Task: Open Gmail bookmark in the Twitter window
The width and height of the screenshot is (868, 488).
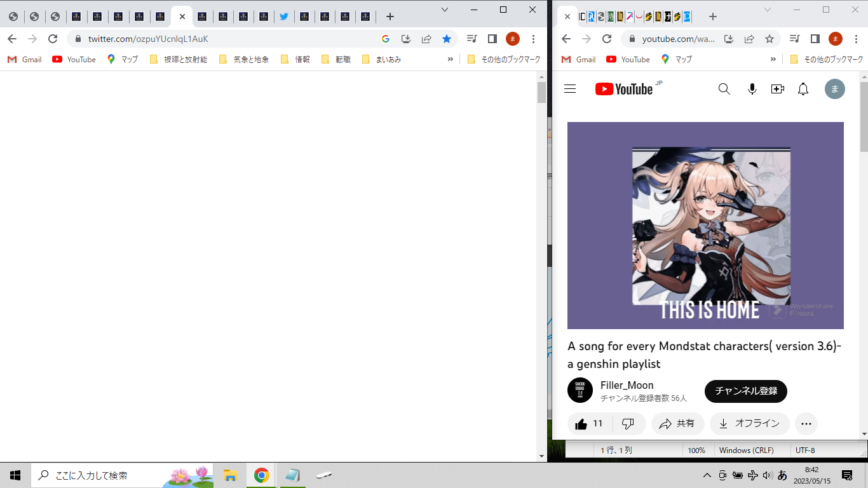Action: point(24,59)
